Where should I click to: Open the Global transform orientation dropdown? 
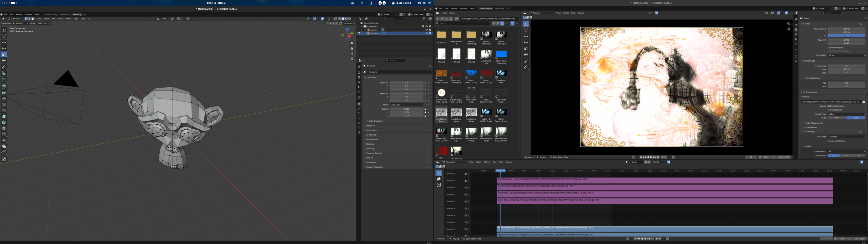click(x=163, y=19)
